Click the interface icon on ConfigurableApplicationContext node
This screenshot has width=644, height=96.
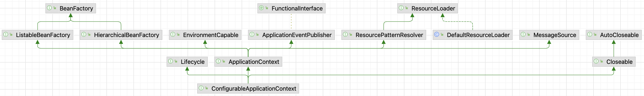click(x=201, y=88)
